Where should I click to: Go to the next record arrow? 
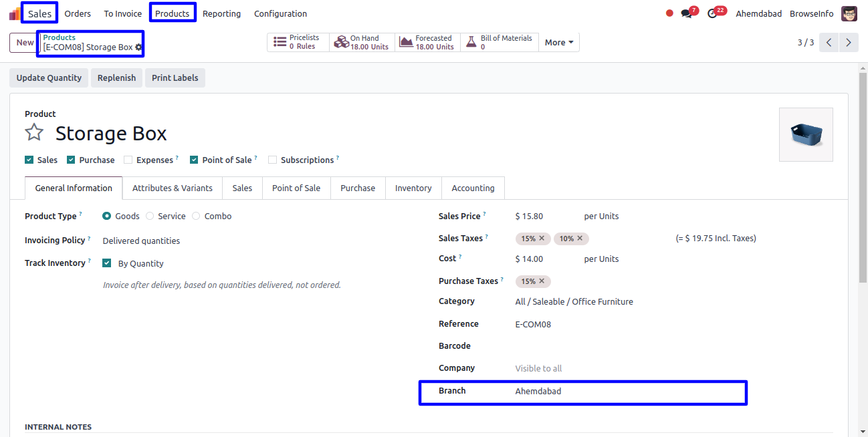(x=849, y=43)
